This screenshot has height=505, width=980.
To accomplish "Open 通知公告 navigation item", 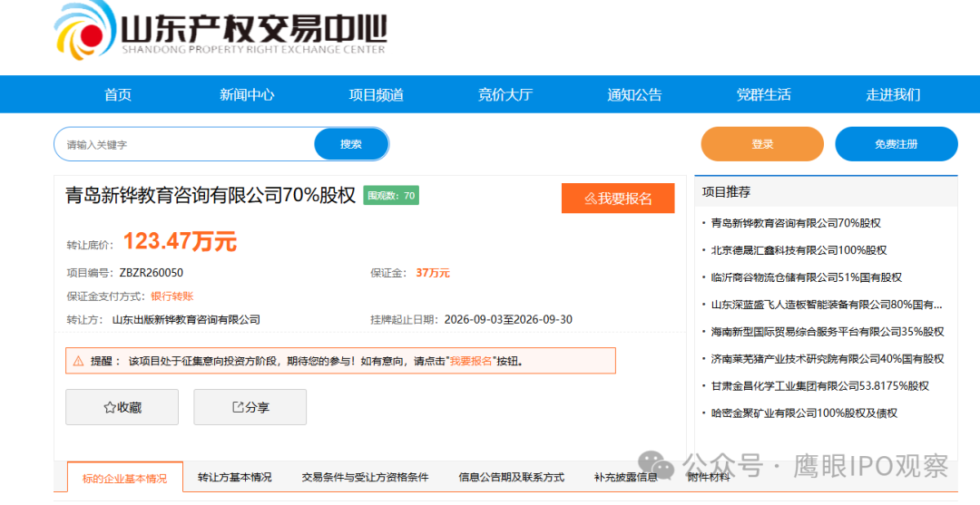I will click(x=634, y=94).
